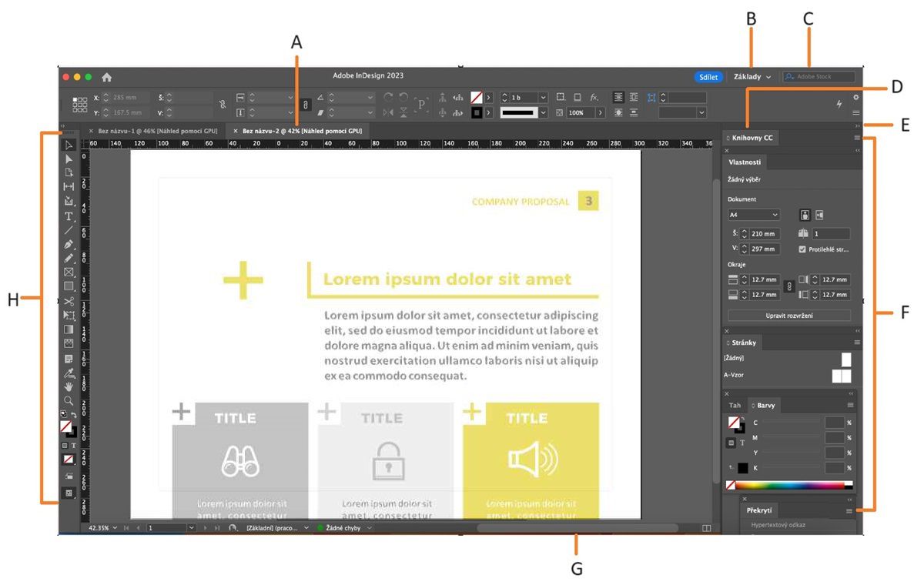Choose the Eyedropper tool
The image size is (924, 585).
[x=69, y=373]
